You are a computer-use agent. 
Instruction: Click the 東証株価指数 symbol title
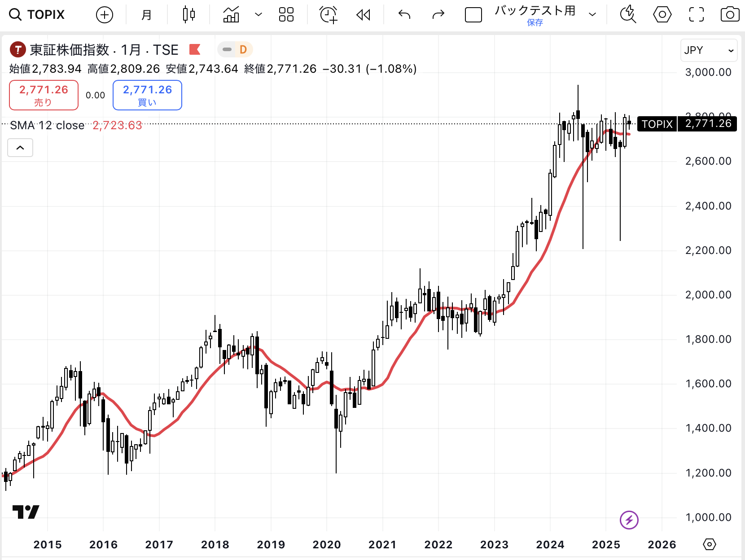click(x=70, y=50)
